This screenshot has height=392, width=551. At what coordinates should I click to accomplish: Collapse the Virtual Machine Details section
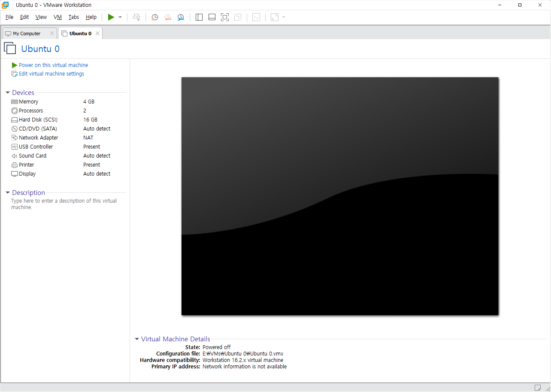(x=137, y=339)
